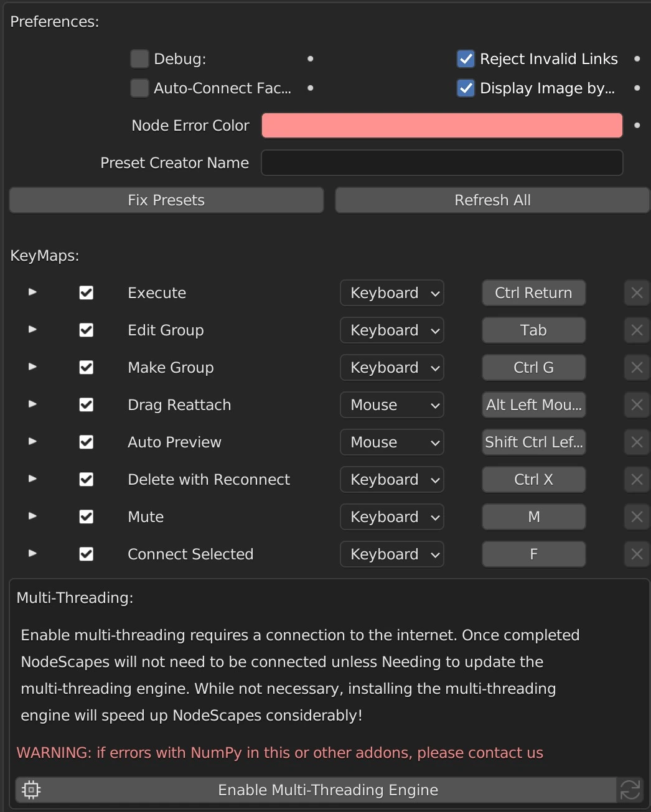Open the Drag Reattach Mouse dropdown
This screenshot has height=812, width=651.
click(x=391, y=405)
